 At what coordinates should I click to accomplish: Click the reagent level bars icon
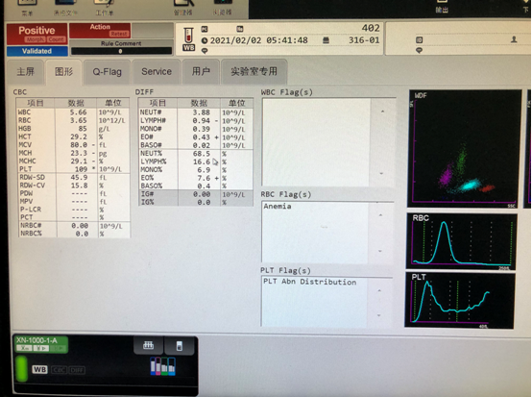click(162, 366)
